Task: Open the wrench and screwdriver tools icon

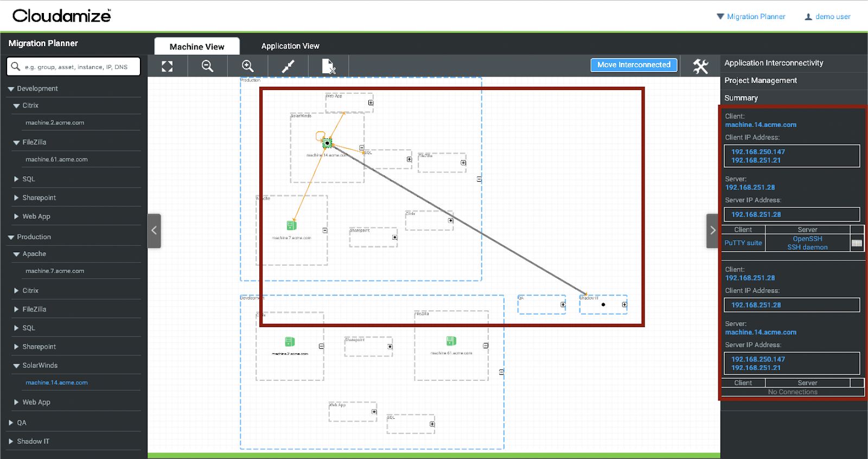Action: [x=700, y=66]
